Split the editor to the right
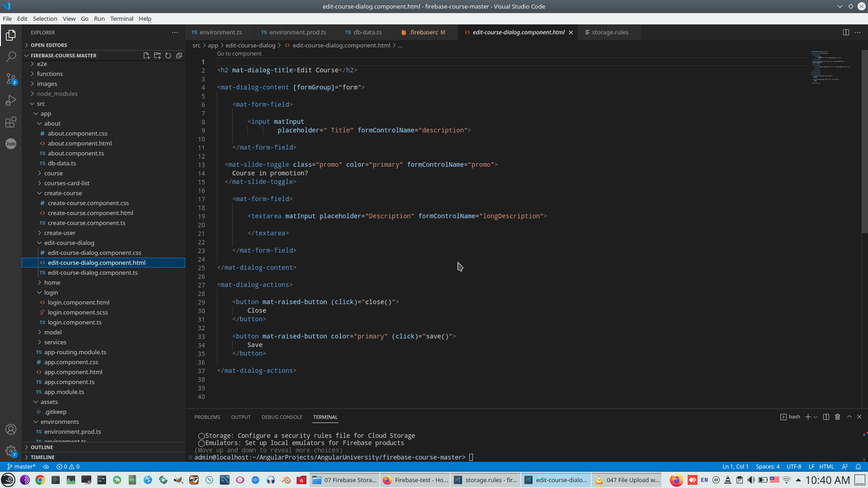Screen dimensions: 868x488 (846, 33)
